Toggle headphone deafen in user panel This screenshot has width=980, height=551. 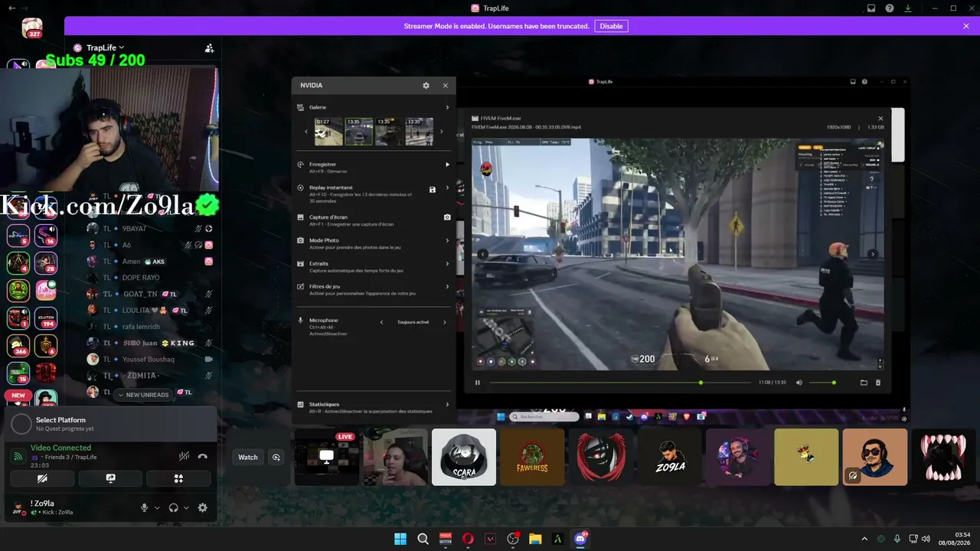[x=174, y=507]
